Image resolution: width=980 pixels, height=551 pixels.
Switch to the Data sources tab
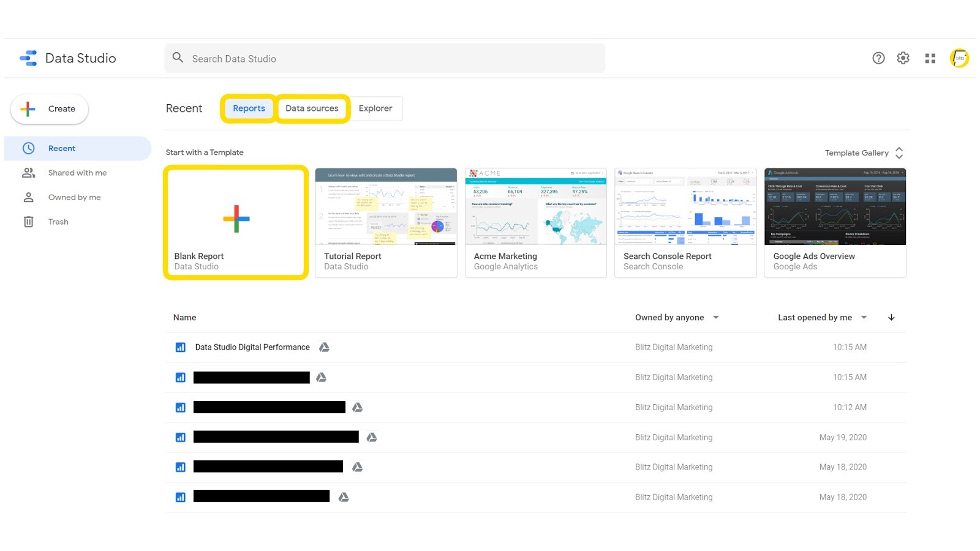pyautogui.click(x=312, y=108)
